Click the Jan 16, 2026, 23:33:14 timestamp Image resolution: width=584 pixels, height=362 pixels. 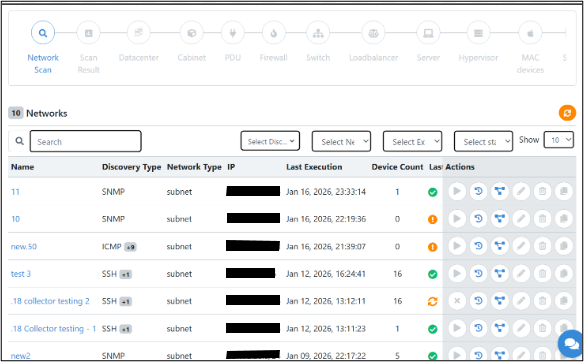[326, 192]
